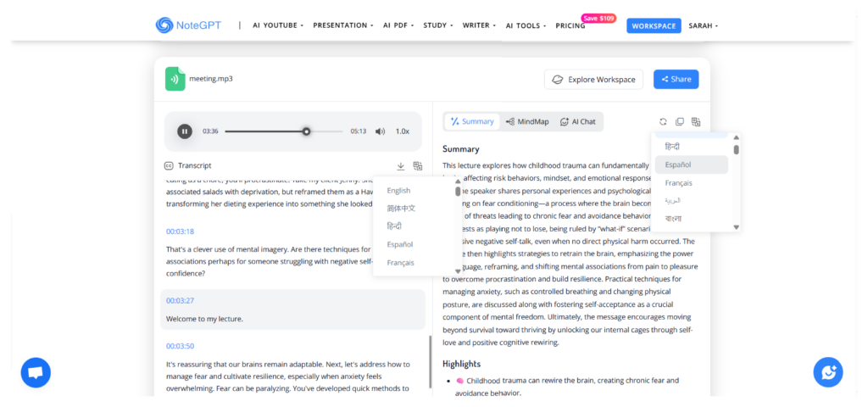Click the Highlights heading
The width and height of the screenshot is (868, 407).
tap(462, 364)
